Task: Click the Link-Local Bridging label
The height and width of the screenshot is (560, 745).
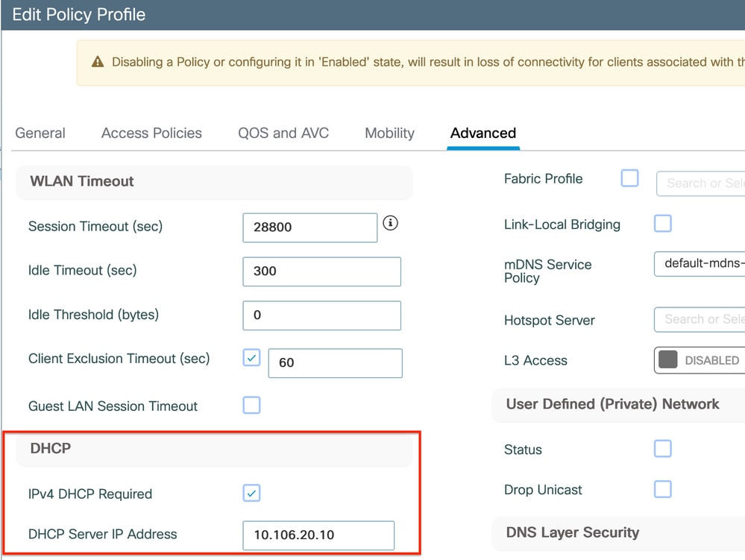Action: (x=562, y=224)
